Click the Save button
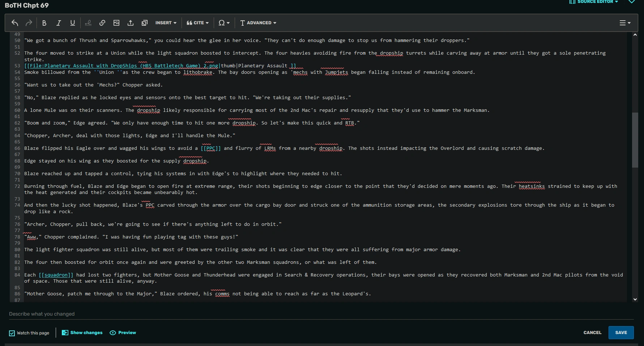Screen dimensions: 644x346 point(621,332)
